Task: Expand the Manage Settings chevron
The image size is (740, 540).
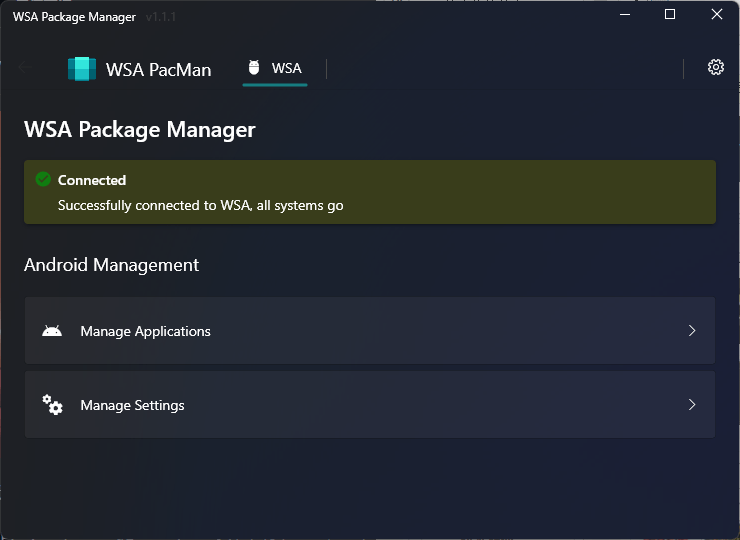Action: pyautogui.click(x=692, y=405)
